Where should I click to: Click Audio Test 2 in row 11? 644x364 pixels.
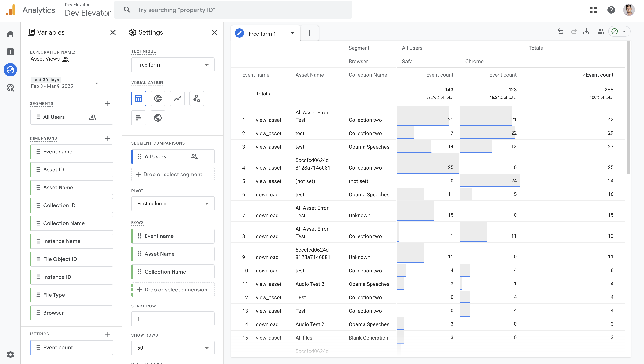pyautogui.click(x=310, y=284)
